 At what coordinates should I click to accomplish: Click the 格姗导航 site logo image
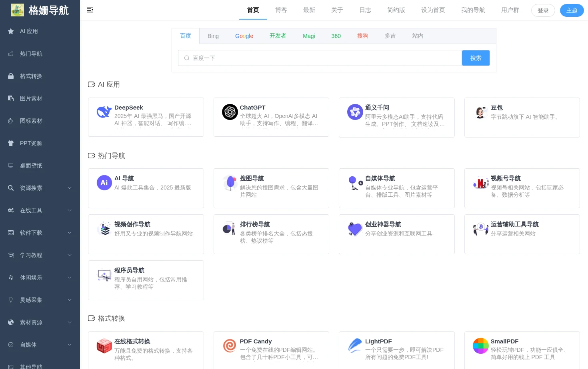click(x=18, y=10)
